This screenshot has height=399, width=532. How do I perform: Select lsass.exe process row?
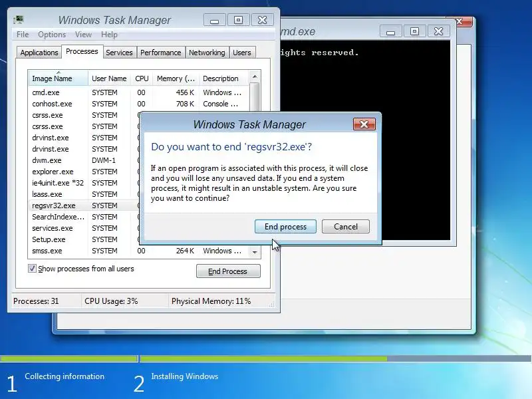tap(84, 194)
